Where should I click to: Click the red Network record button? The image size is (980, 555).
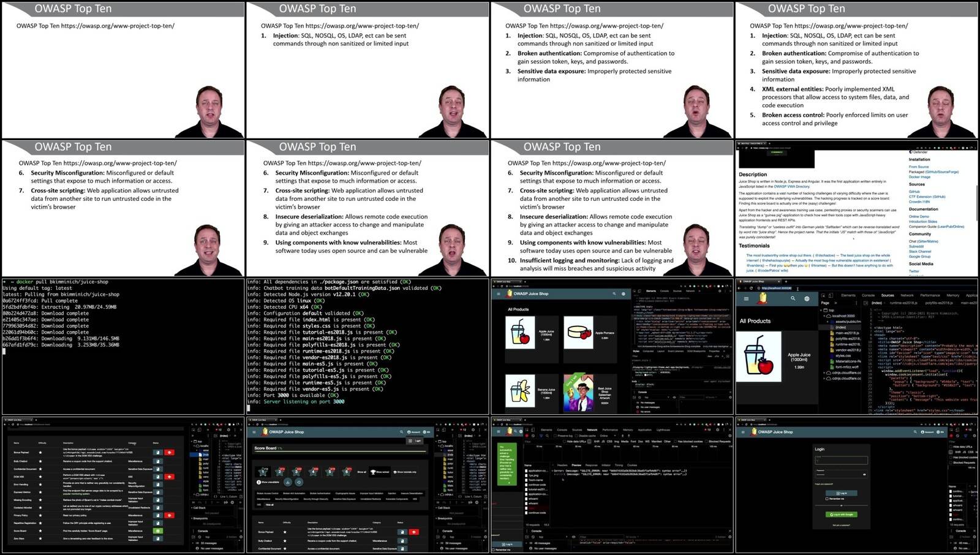tap(527, 436)
